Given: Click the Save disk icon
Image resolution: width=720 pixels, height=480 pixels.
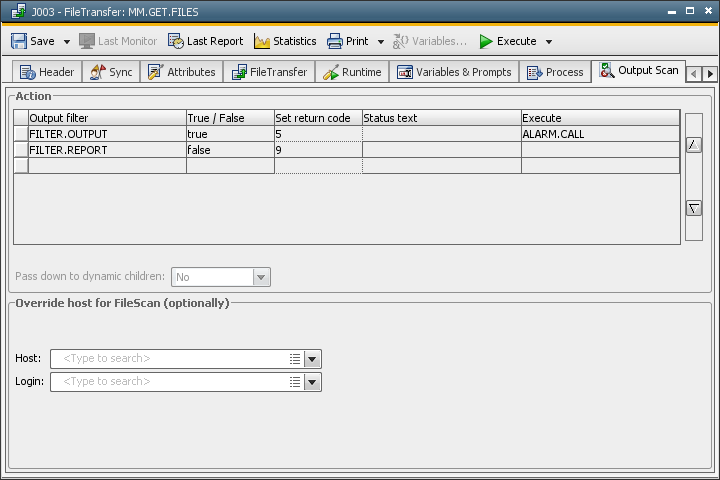Looking at the screenshot, I should pos(19,41).
